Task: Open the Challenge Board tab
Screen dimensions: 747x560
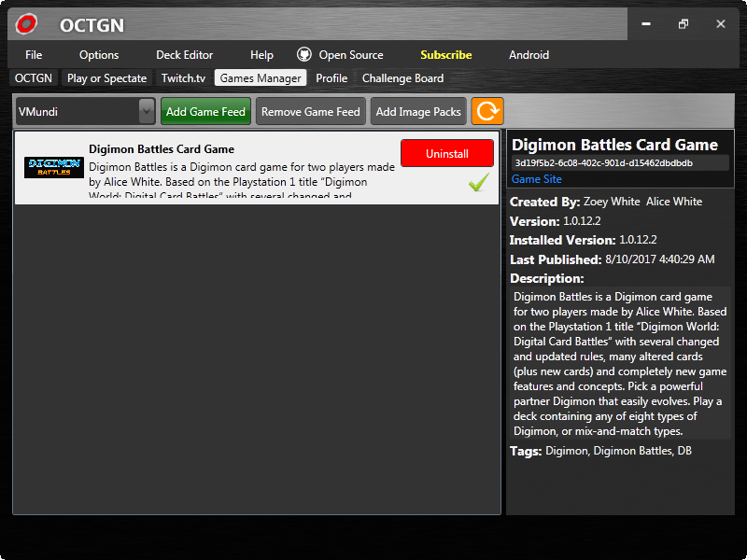Action: click(402, 78)
